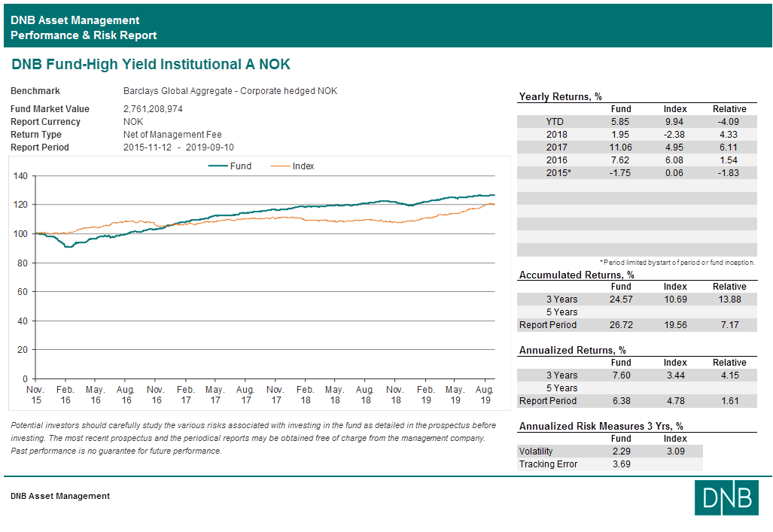Click the footnote about period limited by inception
This screenshot has height=532, width=773.
coord(677,263)
